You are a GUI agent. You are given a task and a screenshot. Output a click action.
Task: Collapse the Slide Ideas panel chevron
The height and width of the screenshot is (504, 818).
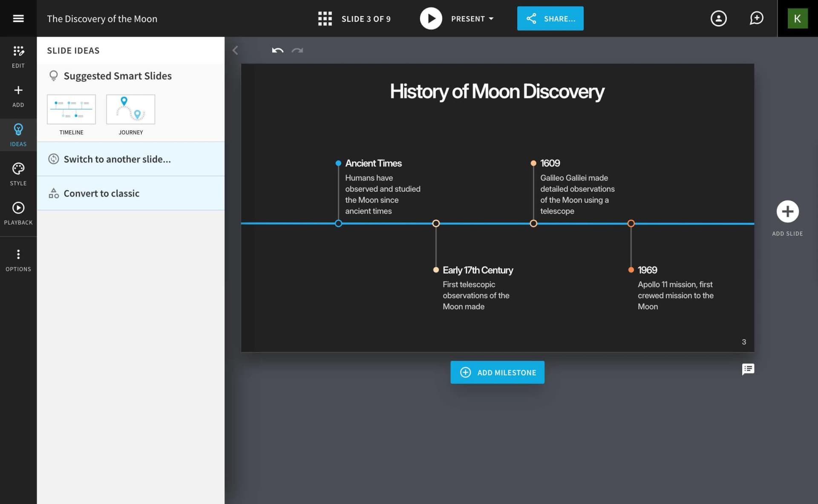[x=235, y=50]
